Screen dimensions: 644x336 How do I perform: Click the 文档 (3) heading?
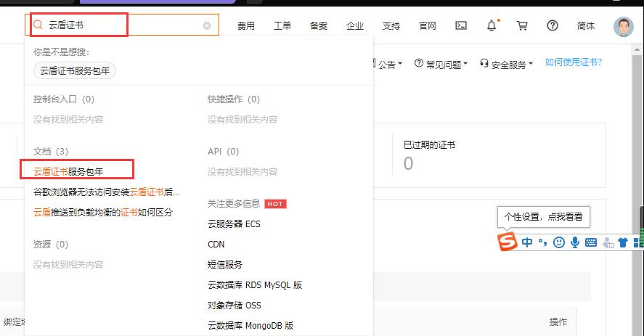[x=51, y=152]
